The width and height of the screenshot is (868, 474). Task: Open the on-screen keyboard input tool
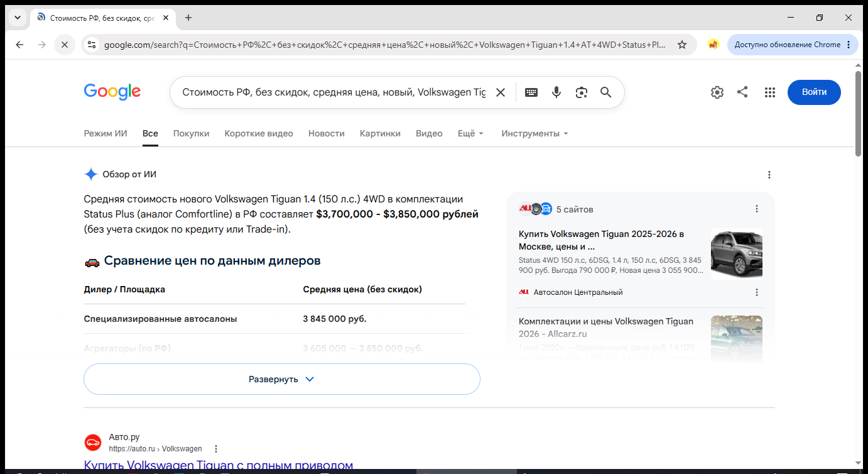531,92
